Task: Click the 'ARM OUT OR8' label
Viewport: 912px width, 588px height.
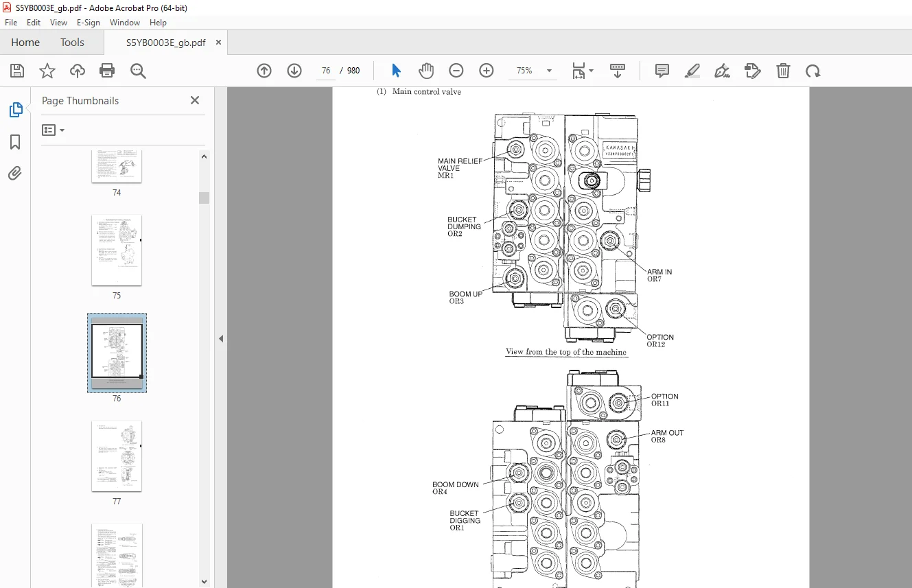Action: pos(667,436)
